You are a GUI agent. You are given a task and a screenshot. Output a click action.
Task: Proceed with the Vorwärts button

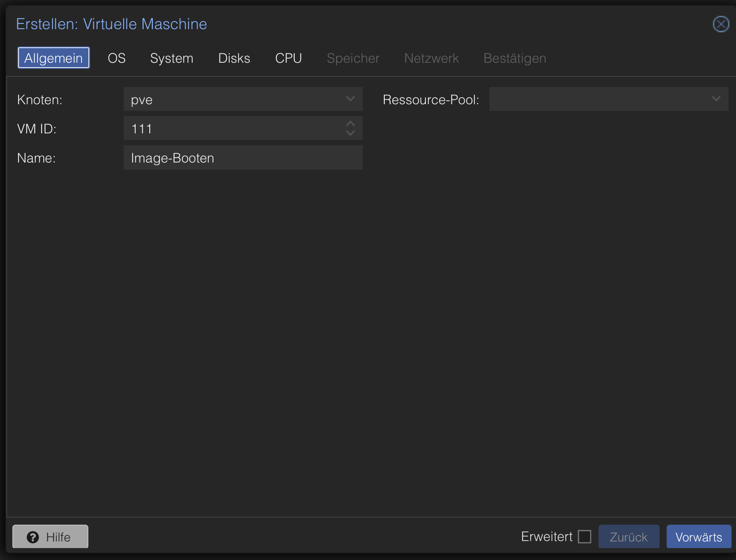pyautogui.click(x=698, y=537)
